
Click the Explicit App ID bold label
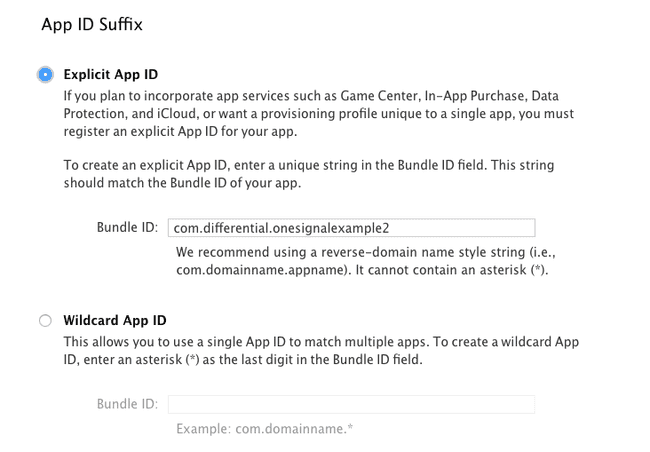coord(111,75)
